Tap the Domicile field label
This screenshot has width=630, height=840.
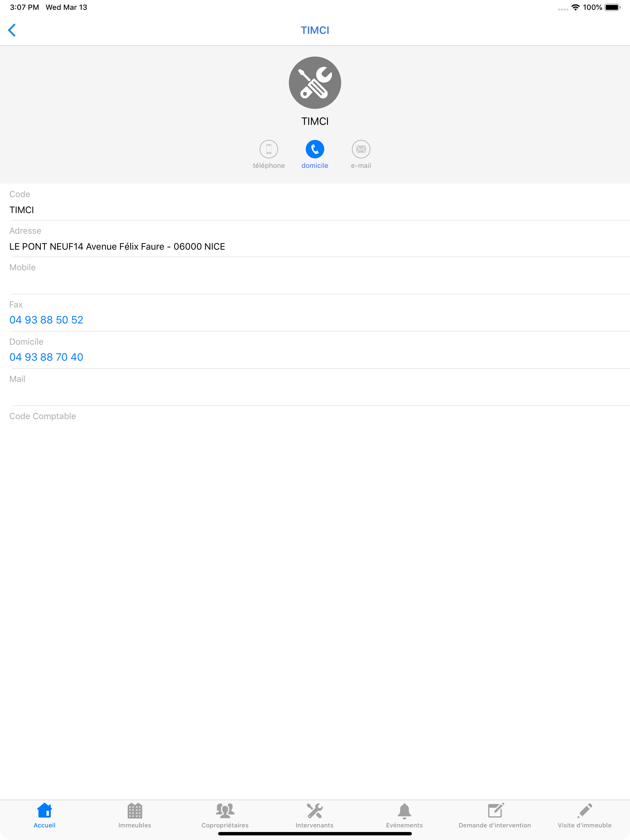tap(26, 342)
